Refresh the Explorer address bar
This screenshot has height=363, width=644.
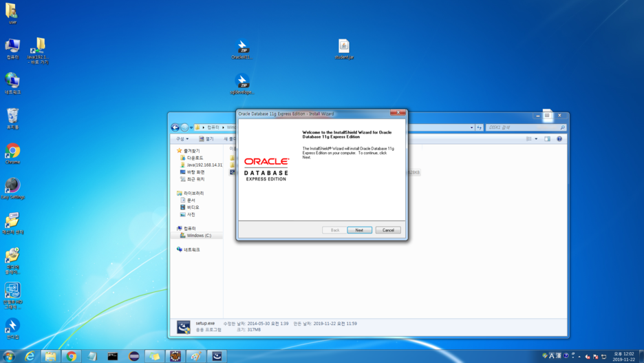point(480,128)
